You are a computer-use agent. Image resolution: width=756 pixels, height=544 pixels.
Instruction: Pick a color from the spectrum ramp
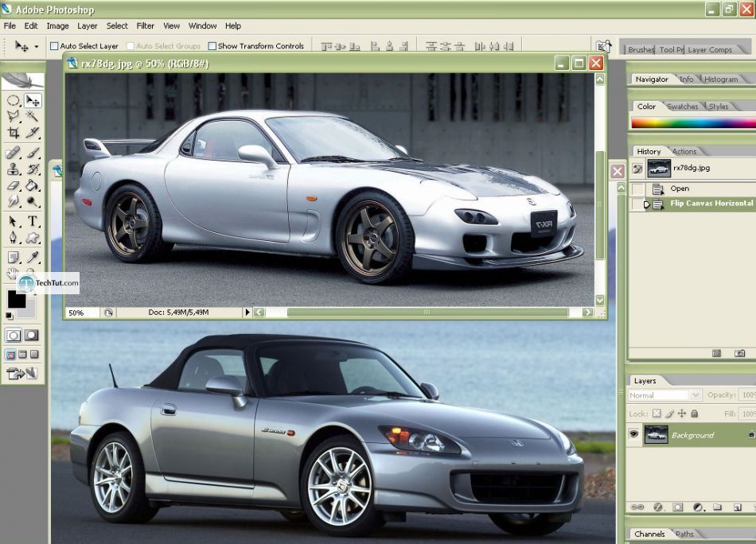(693, 122)
